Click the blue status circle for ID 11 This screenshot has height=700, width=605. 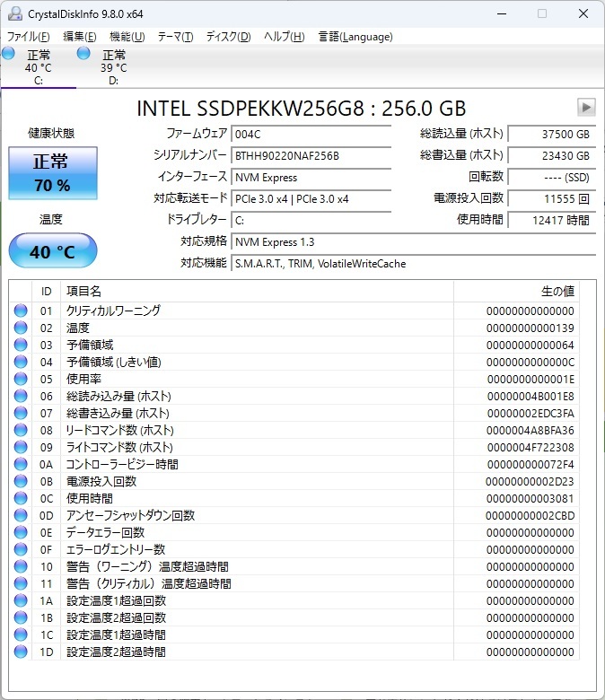pos(21,583)
